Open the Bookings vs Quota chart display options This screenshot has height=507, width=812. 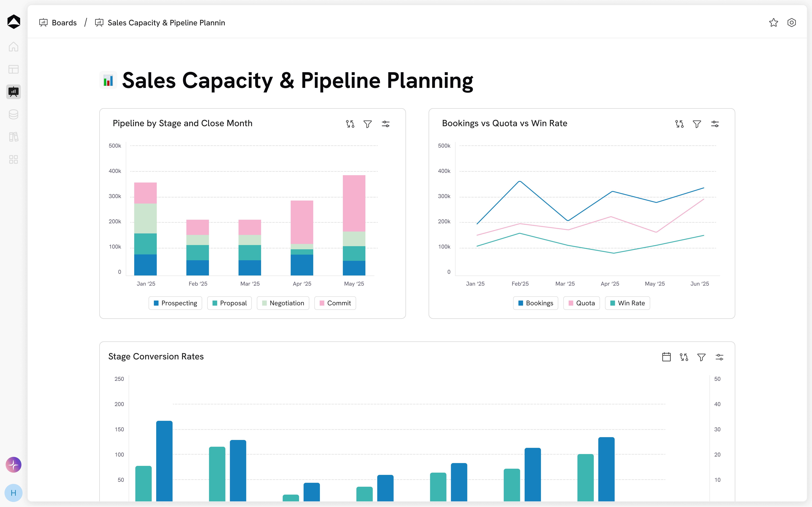[715, 124]
